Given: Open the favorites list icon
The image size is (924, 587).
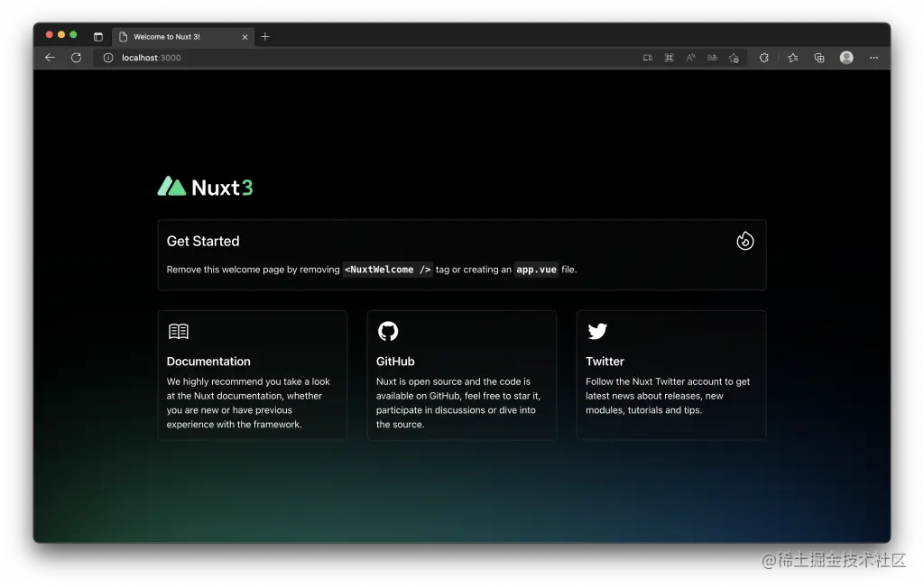Looking at the screenshot, I should 793,58.
